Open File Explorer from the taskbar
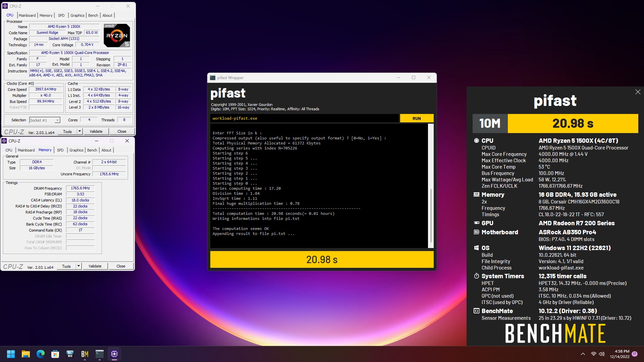The width and height of the screenshot is (644, 362). click(26, 354)
